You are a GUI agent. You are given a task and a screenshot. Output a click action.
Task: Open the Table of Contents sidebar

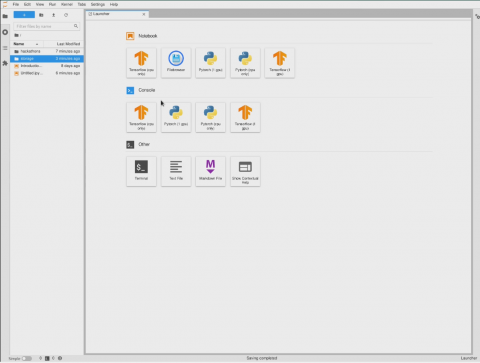coord(5,48)
